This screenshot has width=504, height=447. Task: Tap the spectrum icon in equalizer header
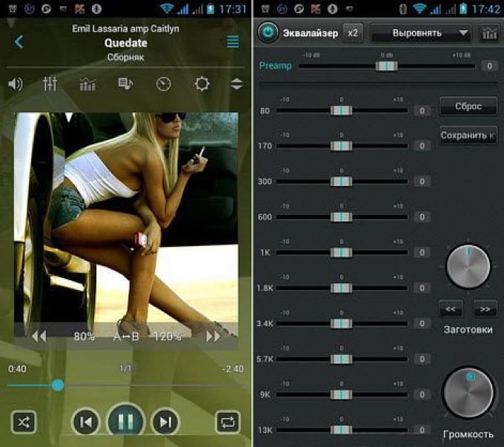pos(489,33)
